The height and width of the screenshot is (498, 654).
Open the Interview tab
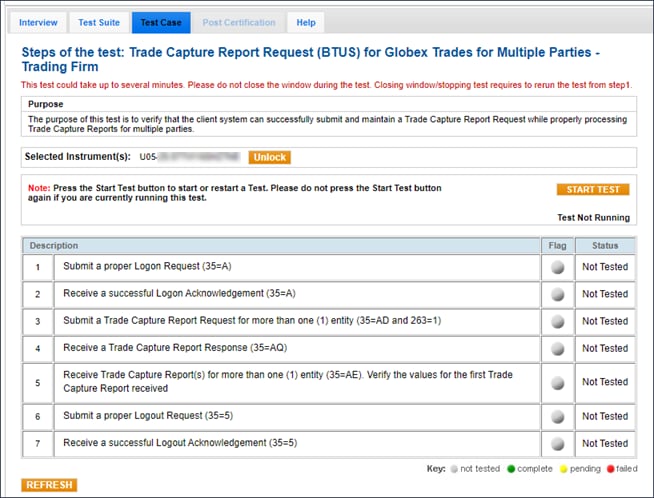(x=39, y=22)
